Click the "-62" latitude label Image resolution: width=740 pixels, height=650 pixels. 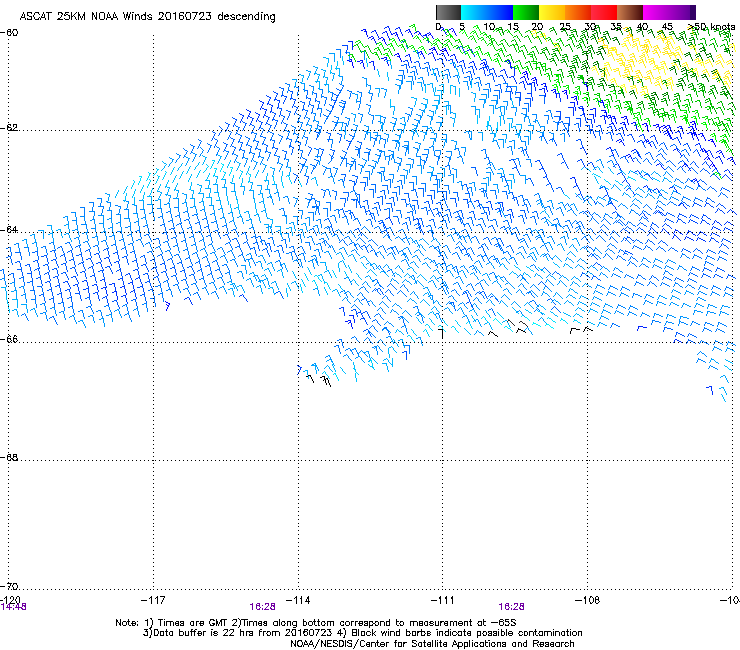click(9, 127)
